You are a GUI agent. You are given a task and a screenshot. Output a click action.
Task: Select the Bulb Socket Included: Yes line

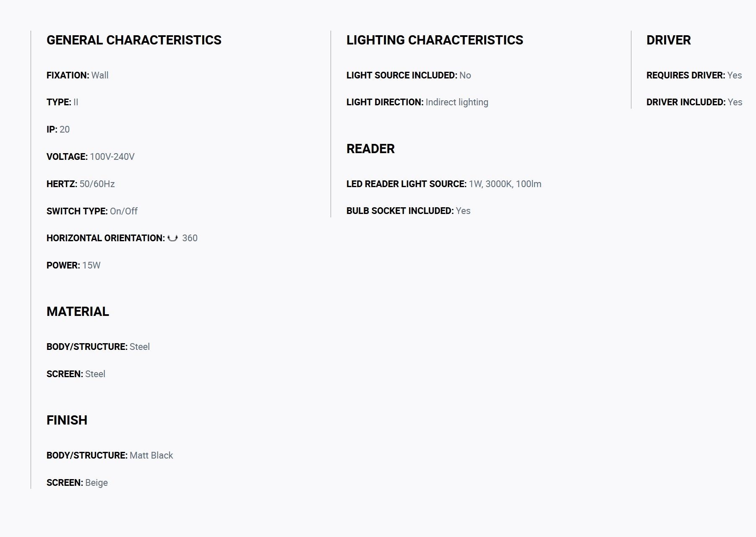(408, 211)
